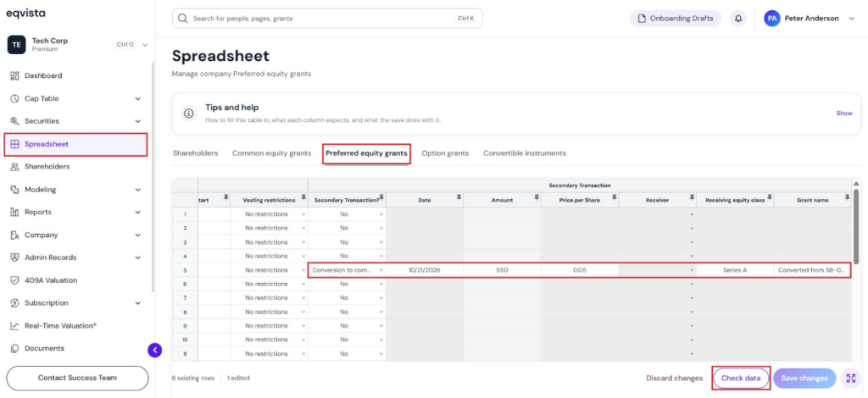The width and height of the screenshot is (868, 398).
Task: Expand the Admin Records submenu chevron
Action: point(138,257)
